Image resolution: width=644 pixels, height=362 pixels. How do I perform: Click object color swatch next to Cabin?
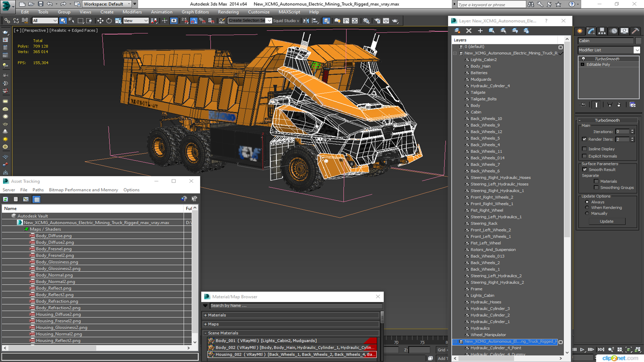[x=638, y=41]
